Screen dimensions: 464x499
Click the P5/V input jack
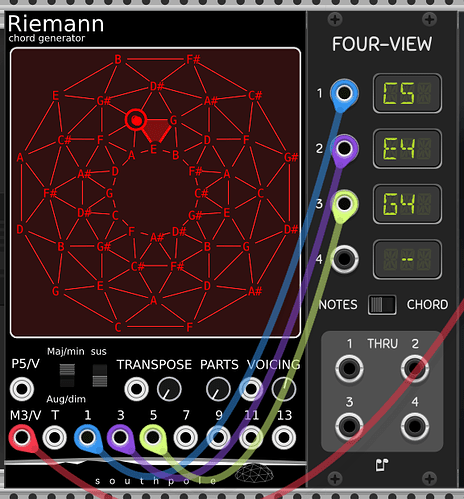[22, 389]
